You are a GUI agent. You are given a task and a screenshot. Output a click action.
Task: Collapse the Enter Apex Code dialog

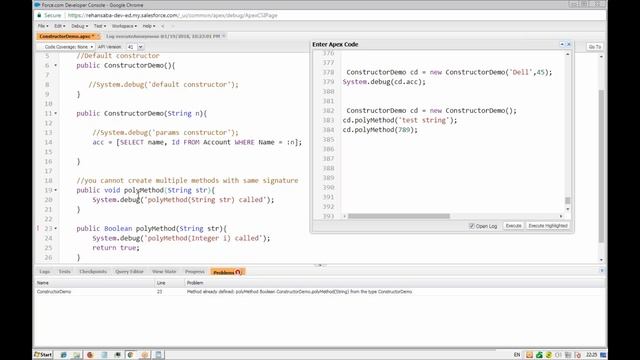coord(562,44)
